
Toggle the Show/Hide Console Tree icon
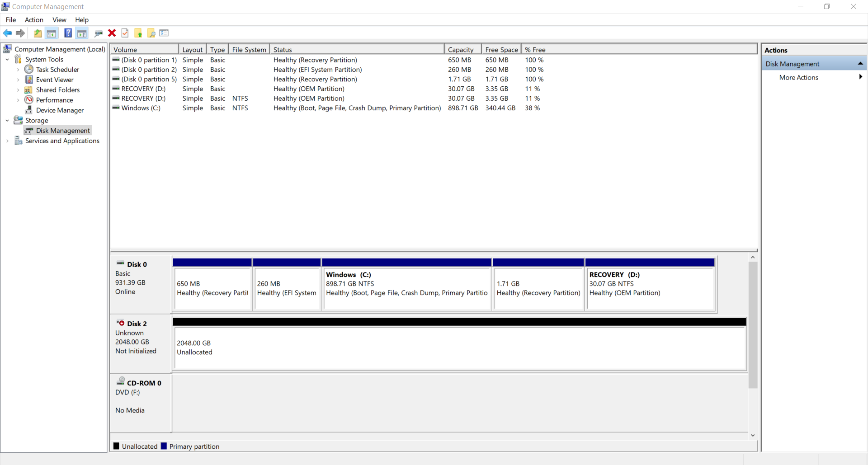coord(52,33)
